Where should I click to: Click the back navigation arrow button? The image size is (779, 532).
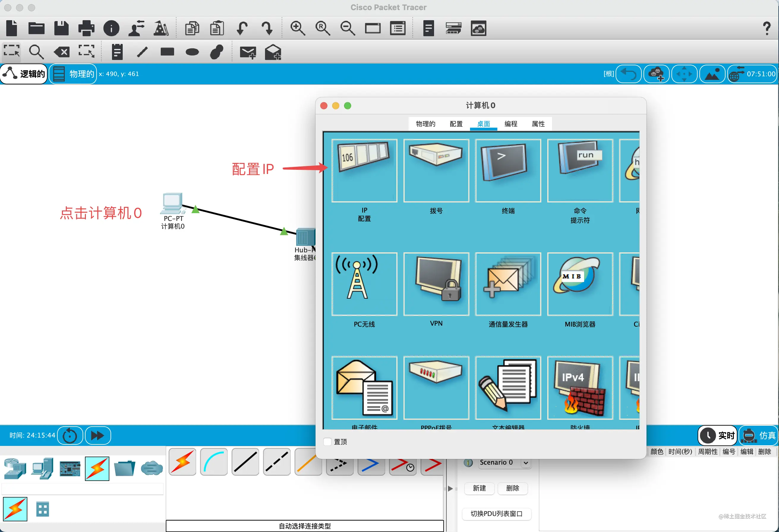628,74
